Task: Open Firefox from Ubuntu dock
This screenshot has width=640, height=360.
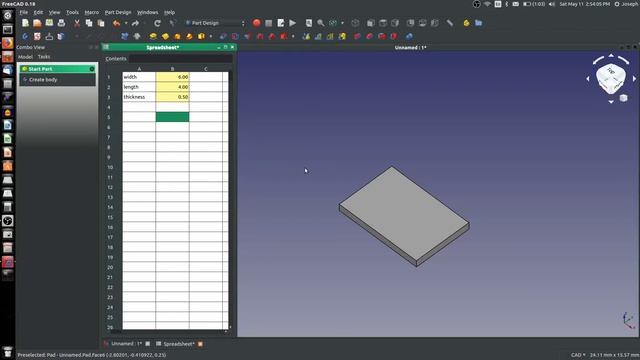Action: [x=7, y=43]
